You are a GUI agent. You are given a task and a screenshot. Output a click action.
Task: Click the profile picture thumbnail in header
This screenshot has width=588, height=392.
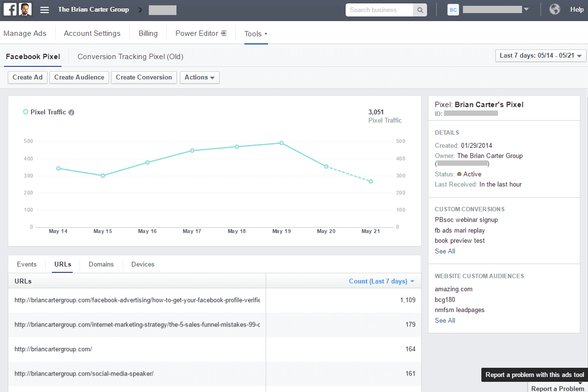coord(25,10)
